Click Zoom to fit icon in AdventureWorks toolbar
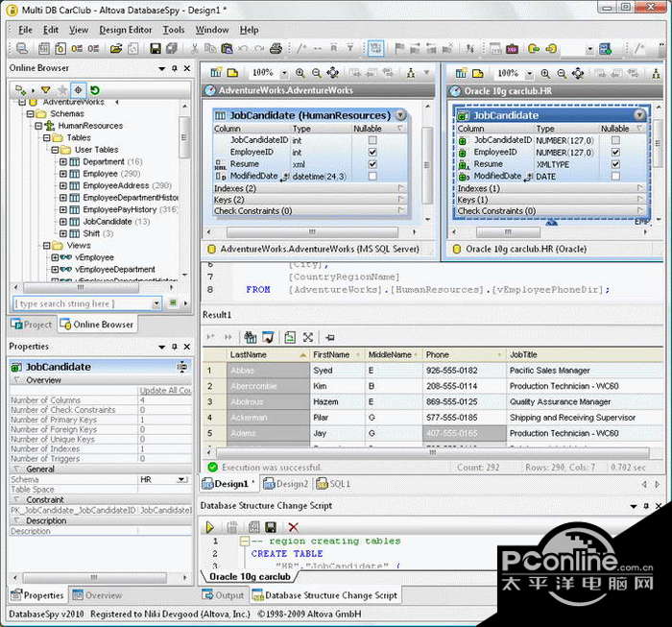 332,73
